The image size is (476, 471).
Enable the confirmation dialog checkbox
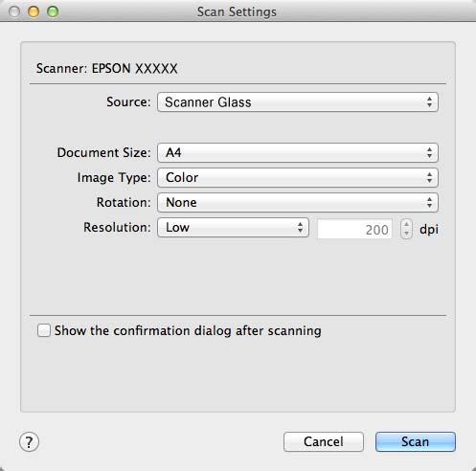coord(44,330)
